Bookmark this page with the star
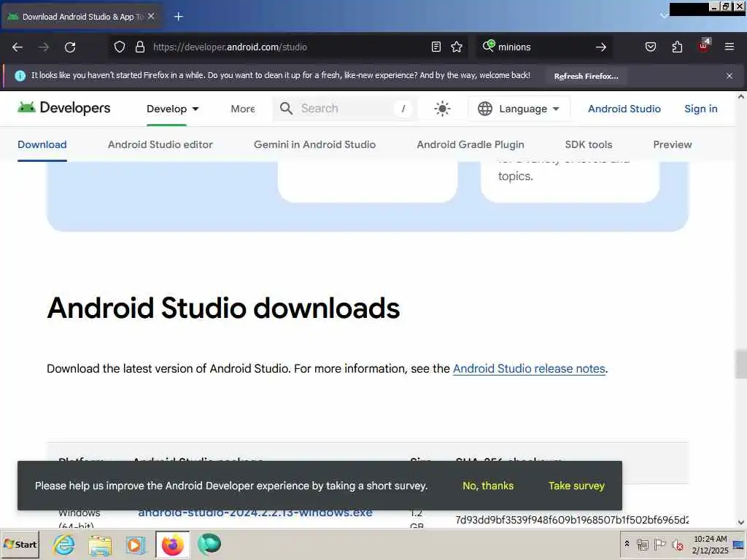This screenshot has width=747, height=560. tap(457, 47)
